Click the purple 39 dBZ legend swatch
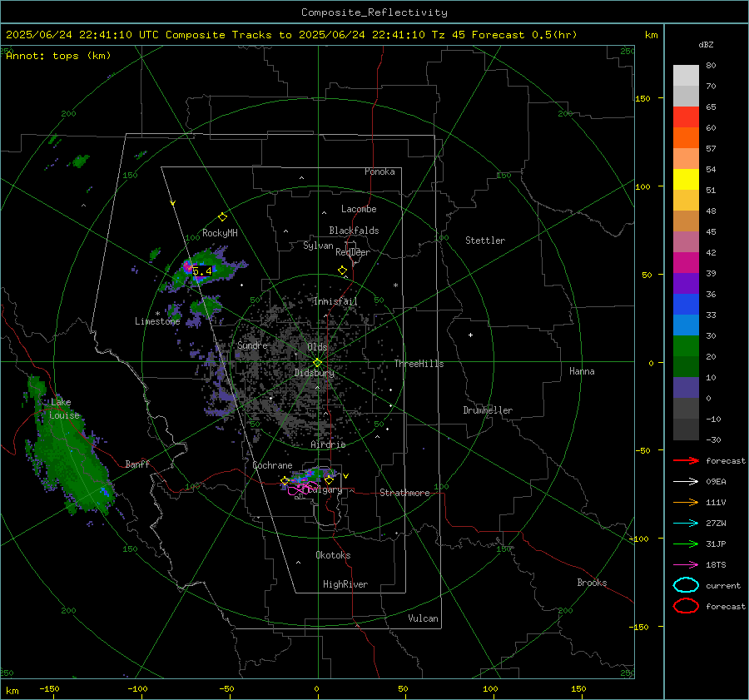This screenshot has width=749, height=700. (686, 283)
